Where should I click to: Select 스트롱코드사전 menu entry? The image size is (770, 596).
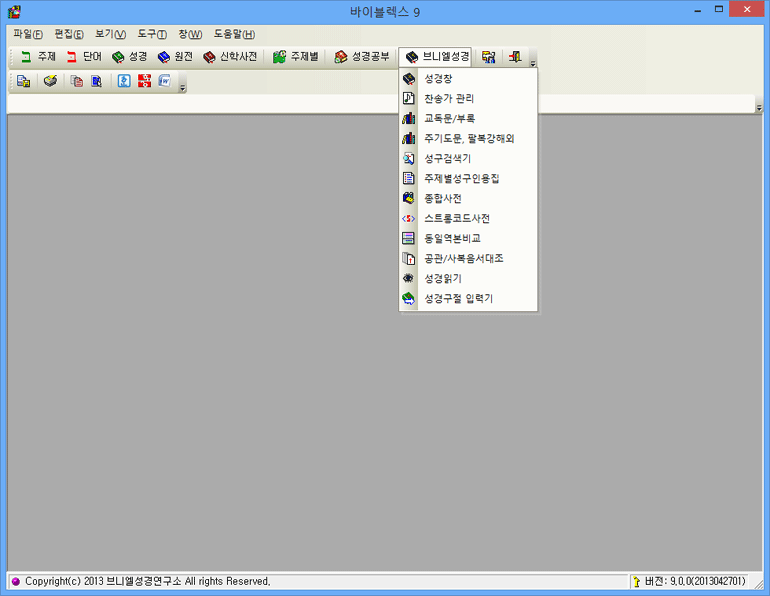click(x=468, y=218)
